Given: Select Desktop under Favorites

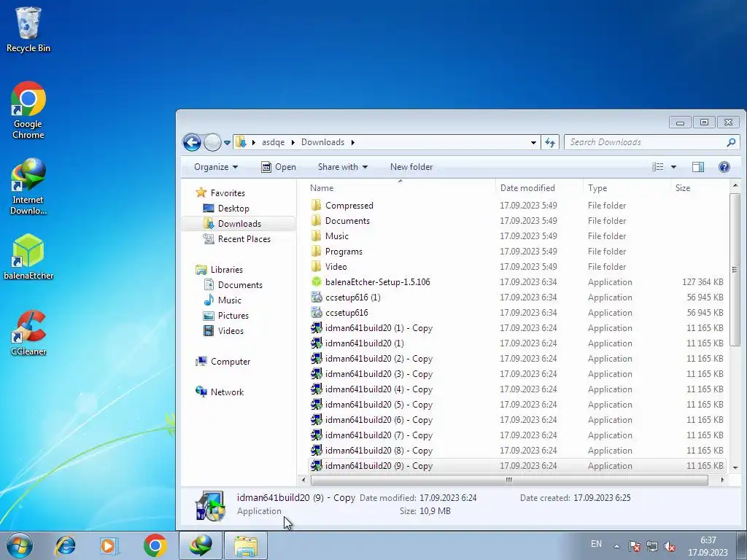Looking at the screenshot, I should pos(233,208).
